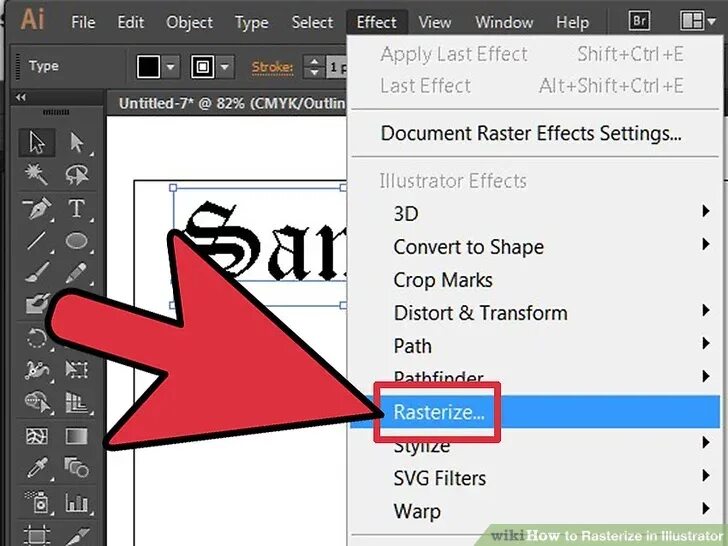728x546 pixels.
Task: Open the File menu
Action: click(83, 22)
